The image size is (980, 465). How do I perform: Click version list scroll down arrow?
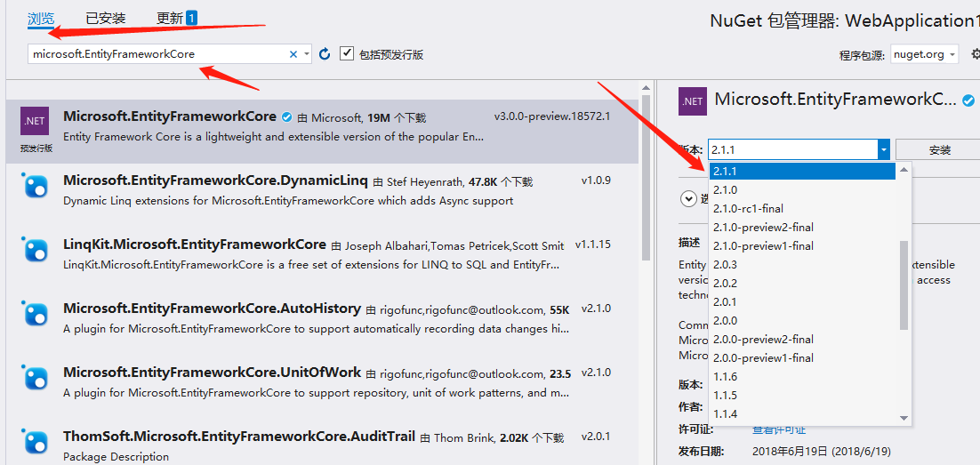pyautogui.click(x=904, y=418)
